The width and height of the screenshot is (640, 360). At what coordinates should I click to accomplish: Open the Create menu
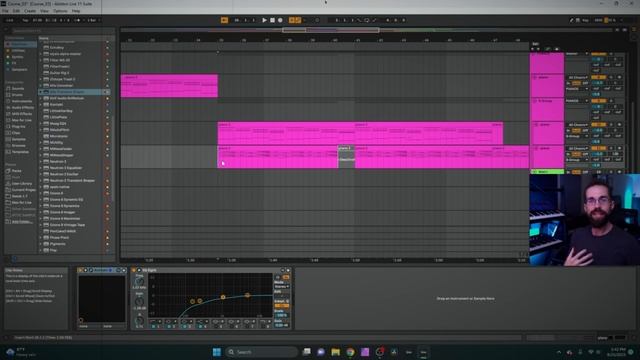click(x=30, y=11)
